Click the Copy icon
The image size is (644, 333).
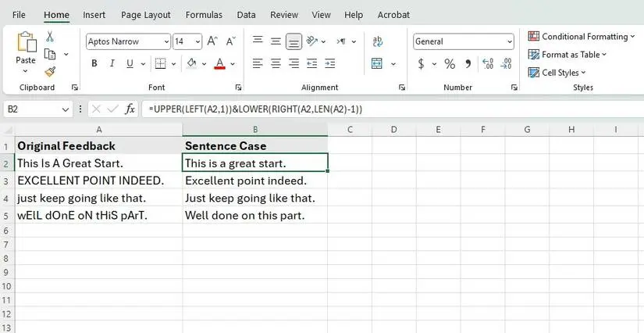point(50,54)
